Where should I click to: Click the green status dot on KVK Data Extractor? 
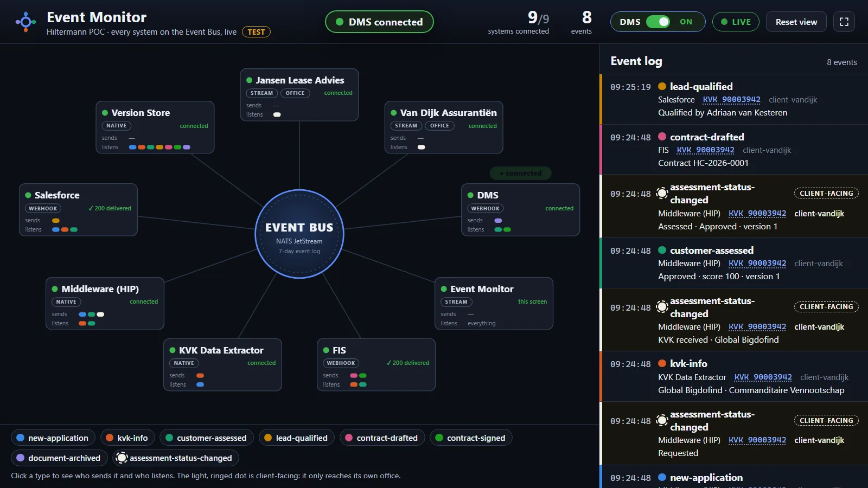pos(173,350)
